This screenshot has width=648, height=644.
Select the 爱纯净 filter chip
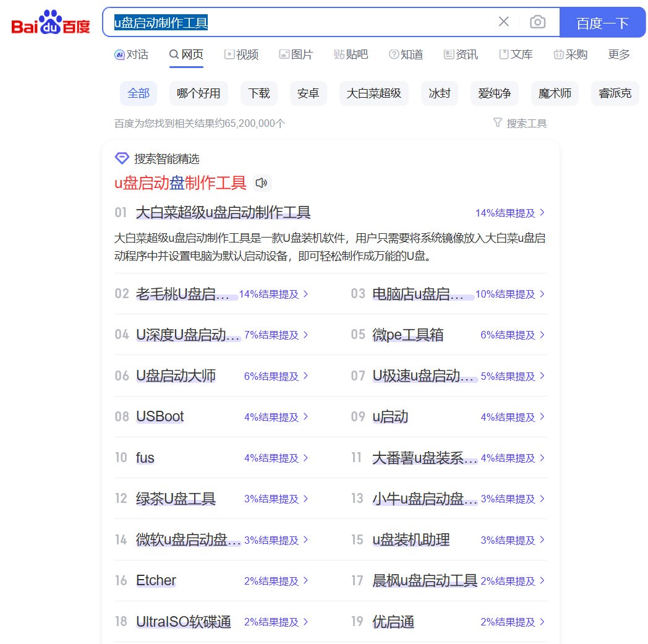494,93
